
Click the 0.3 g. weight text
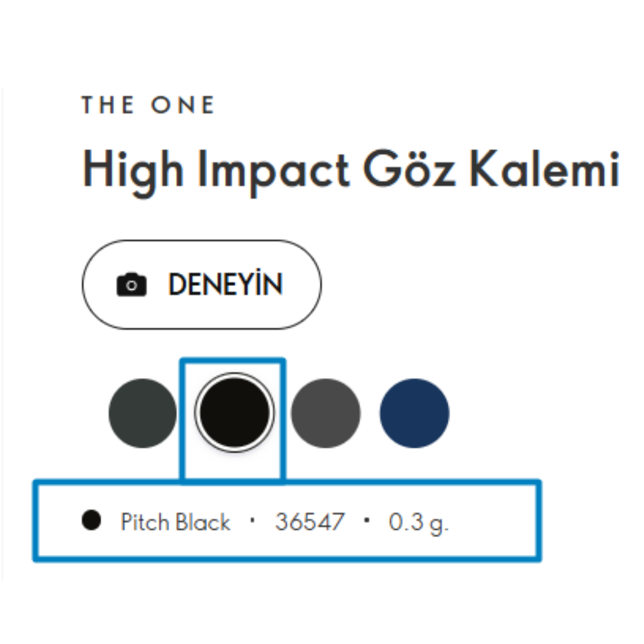click(x=418, y=522)
